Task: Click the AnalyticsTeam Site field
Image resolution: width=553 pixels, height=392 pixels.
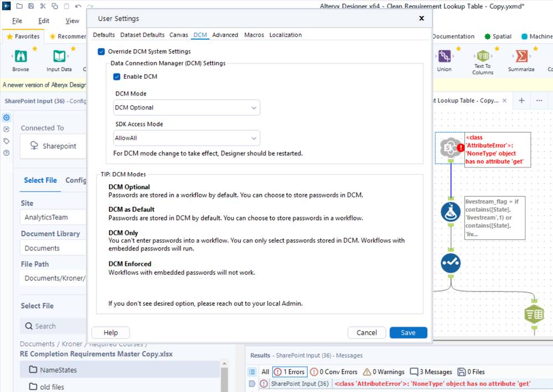Action: [54, 217]
